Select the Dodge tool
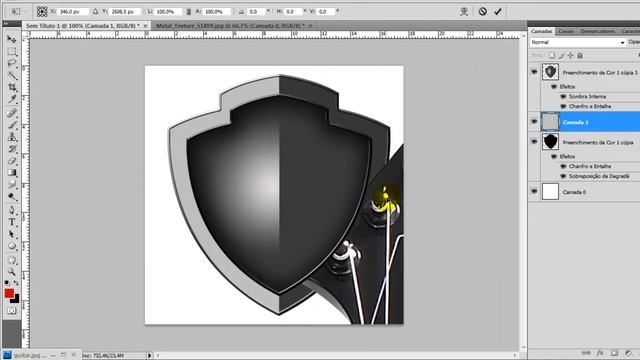The height and width of the screenshot is (360, 640). pos(12,197)
